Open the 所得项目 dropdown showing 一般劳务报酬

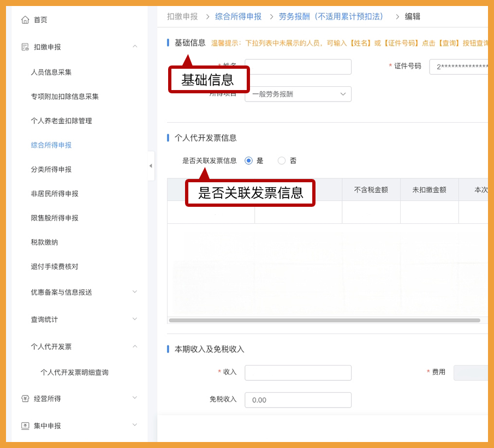pyautogui.click(x=297, y=94)
